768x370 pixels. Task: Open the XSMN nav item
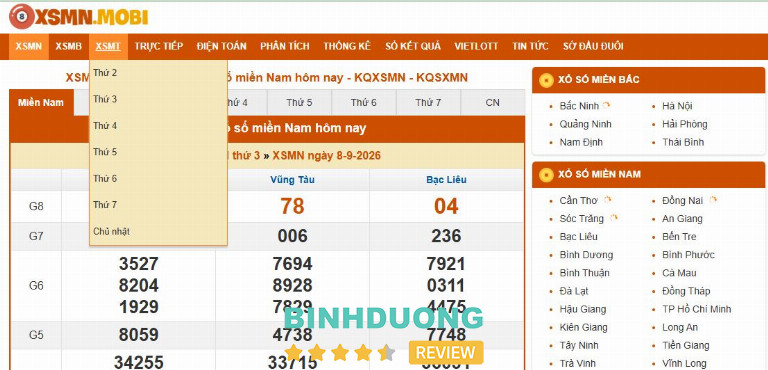28,47
